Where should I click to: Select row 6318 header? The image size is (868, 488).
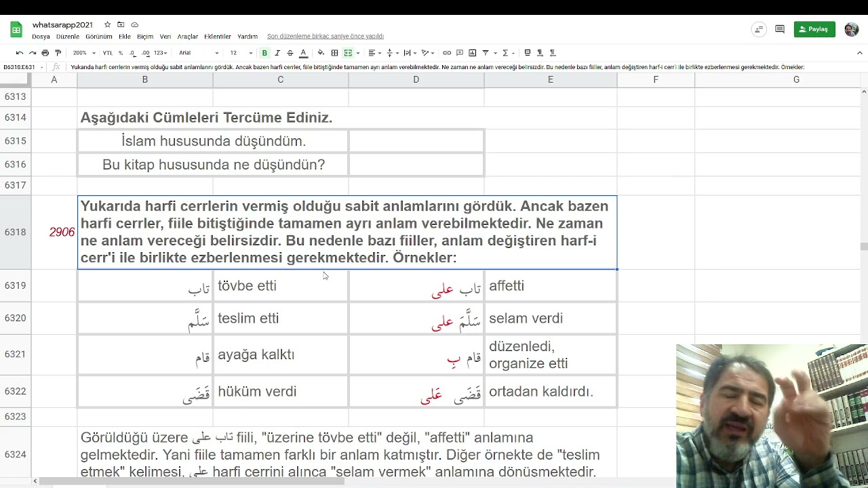pos(15,232)
